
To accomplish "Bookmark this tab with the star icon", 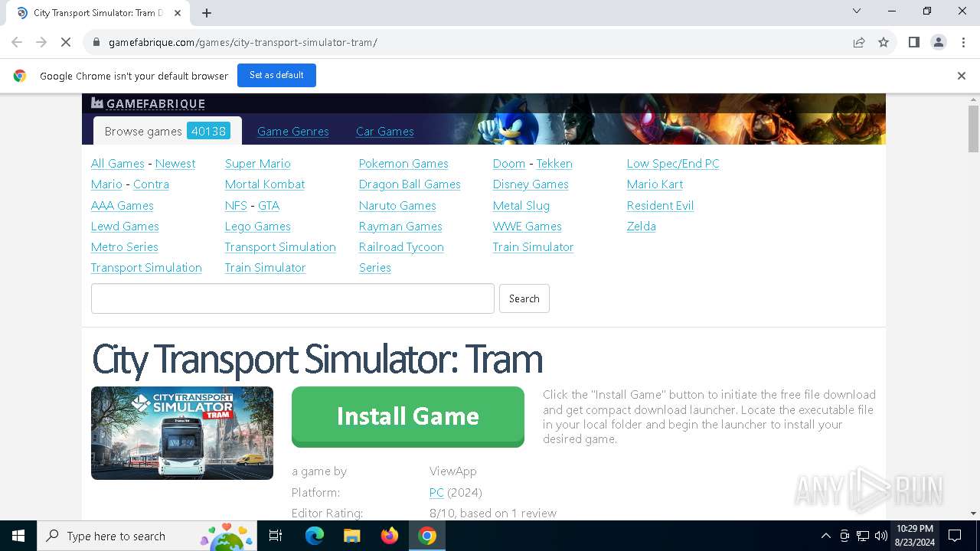I will coord(884,42).
